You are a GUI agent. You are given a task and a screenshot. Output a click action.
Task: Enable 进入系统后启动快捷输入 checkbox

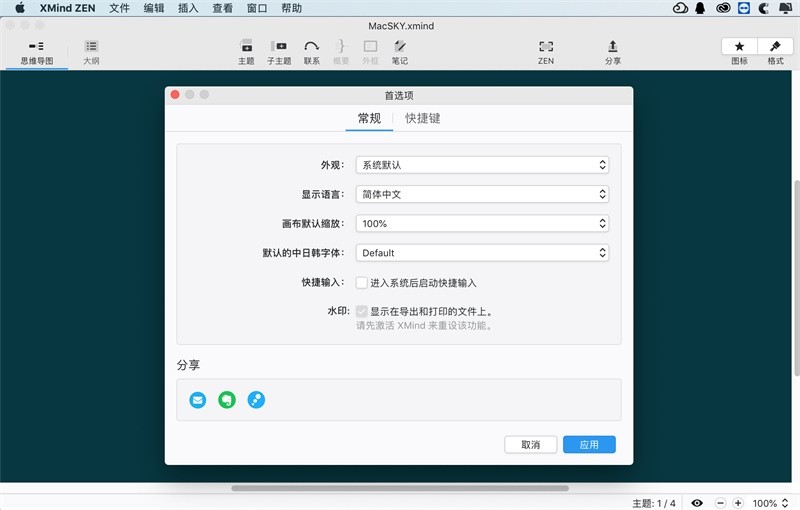coord(362,283)
